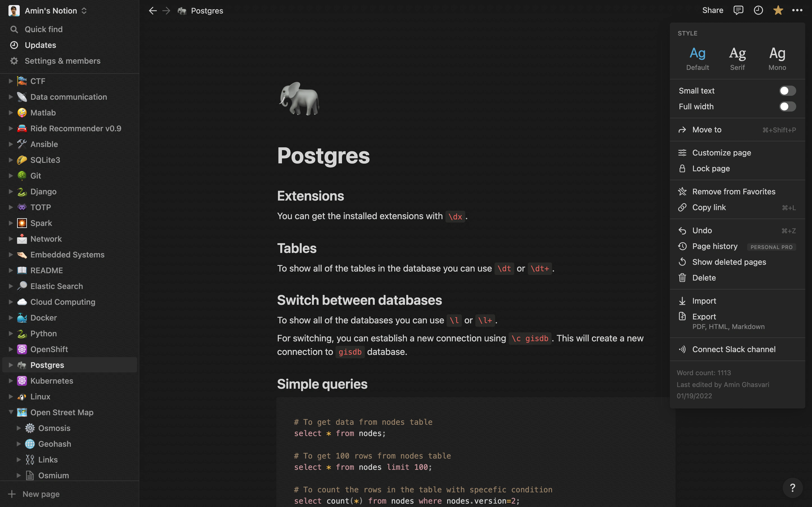
Task: Click the Share button
Action: [x=712, y=10]
